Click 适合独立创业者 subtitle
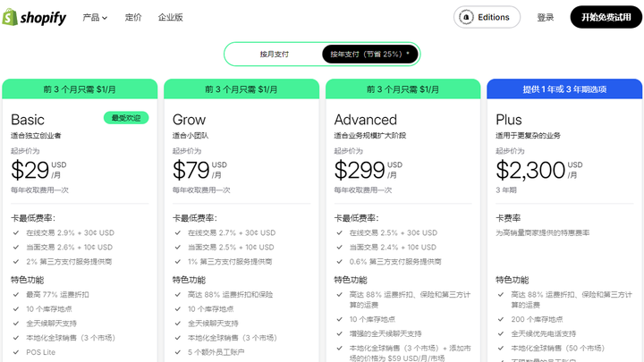Screen dimensions: 644x362 36,136
